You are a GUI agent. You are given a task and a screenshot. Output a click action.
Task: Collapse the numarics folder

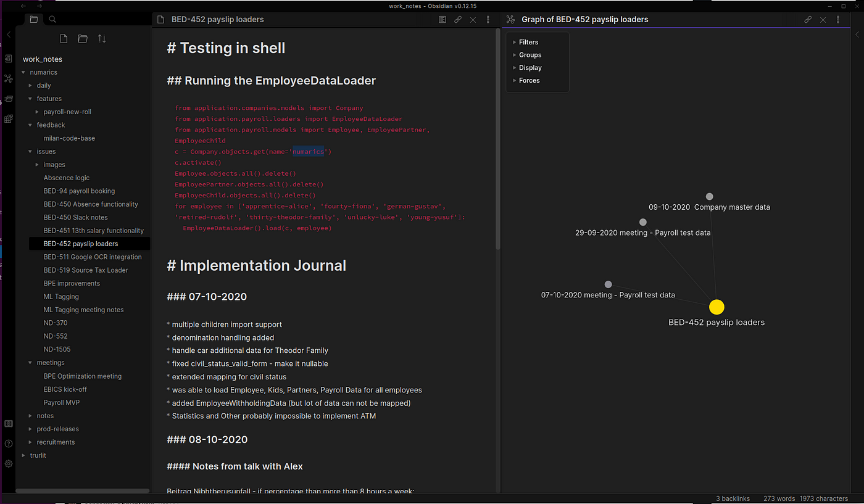point(23,72)
